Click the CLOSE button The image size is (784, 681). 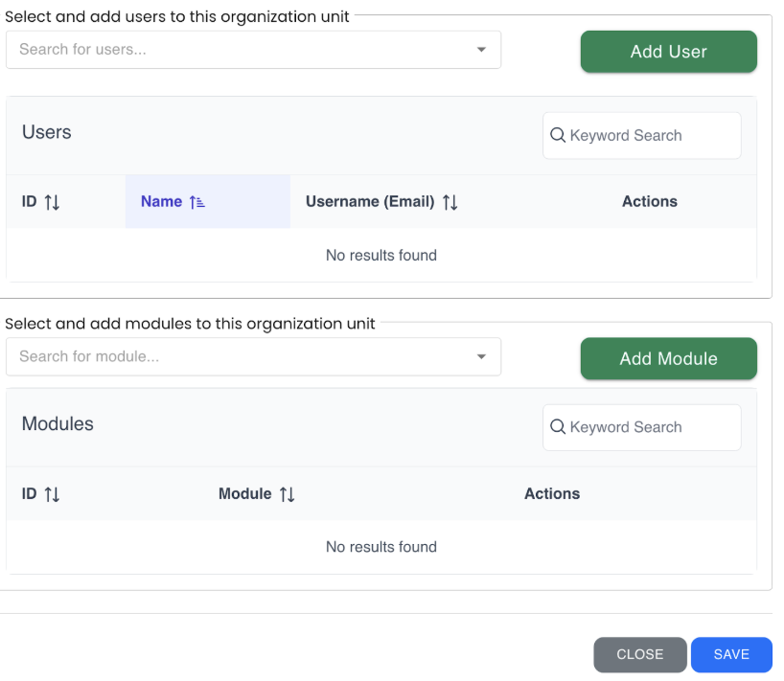[639, 655]
